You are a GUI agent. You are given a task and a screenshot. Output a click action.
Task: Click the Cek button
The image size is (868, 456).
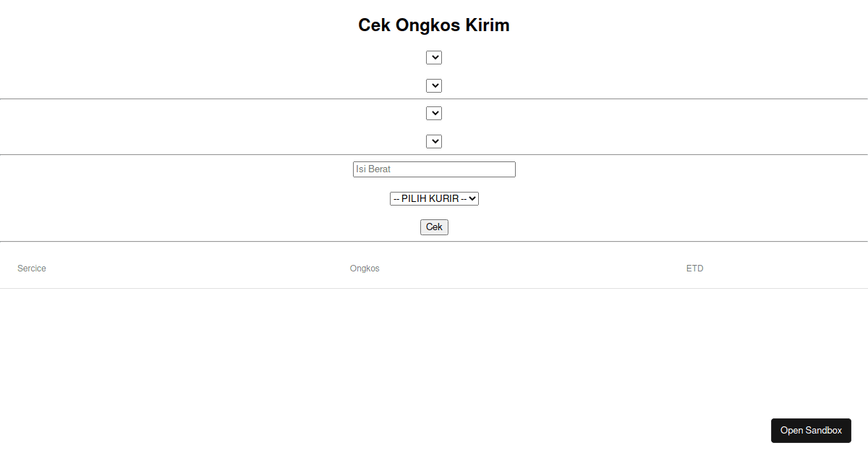[x=434, y=227]
